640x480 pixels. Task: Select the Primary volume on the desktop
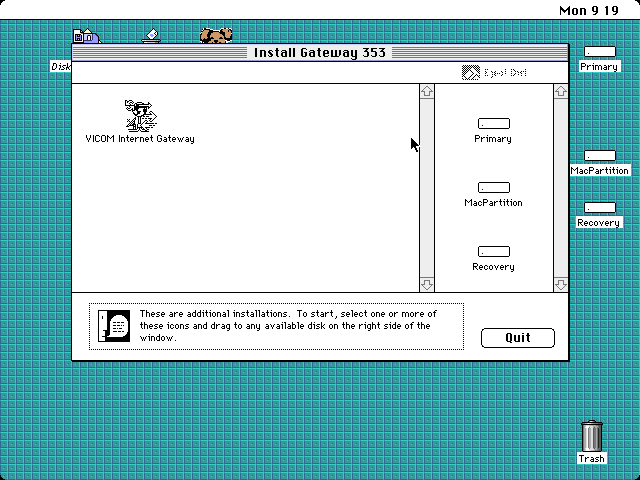(x=600, y=52)
